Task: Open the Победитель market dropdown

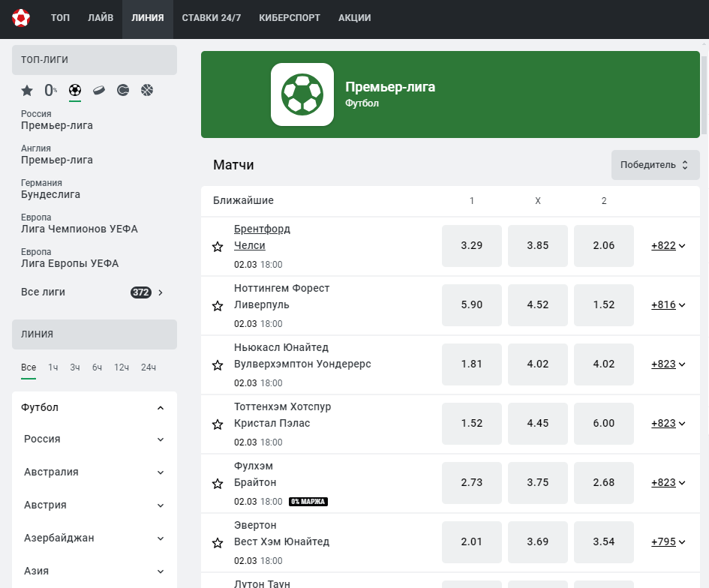Action: point(655,165)
